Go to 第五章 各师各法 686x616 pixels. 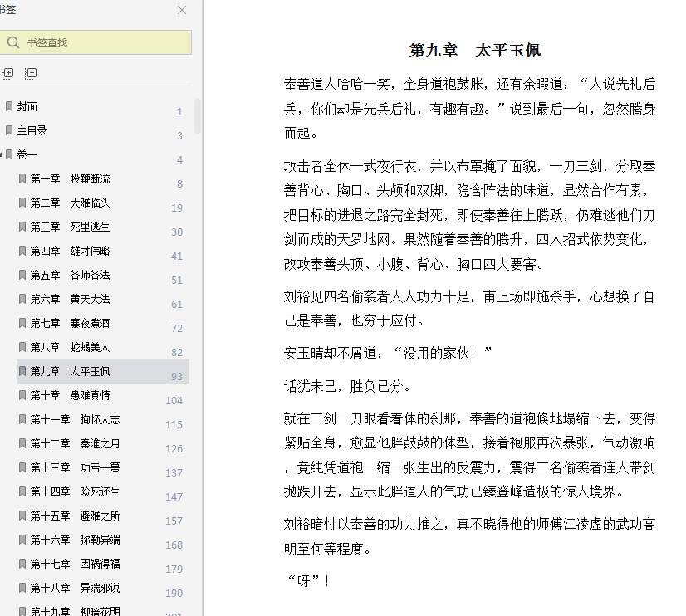(70, 275)
